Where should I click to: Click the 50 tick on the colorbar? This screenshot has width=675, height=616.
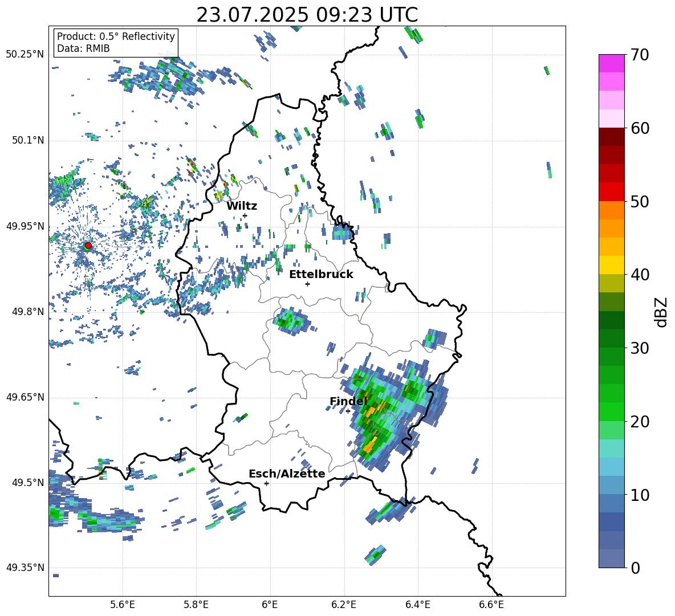[639, 201]
